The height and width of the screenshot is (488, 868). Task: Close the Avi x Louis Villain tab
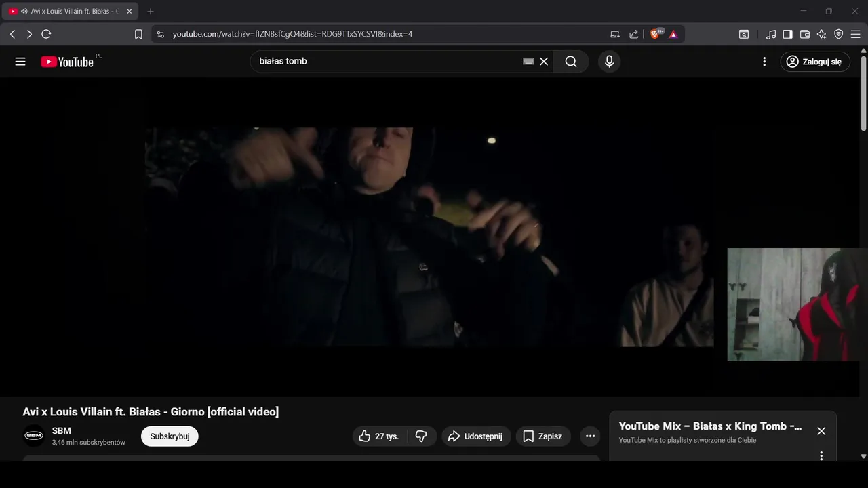tap(130, 12)
